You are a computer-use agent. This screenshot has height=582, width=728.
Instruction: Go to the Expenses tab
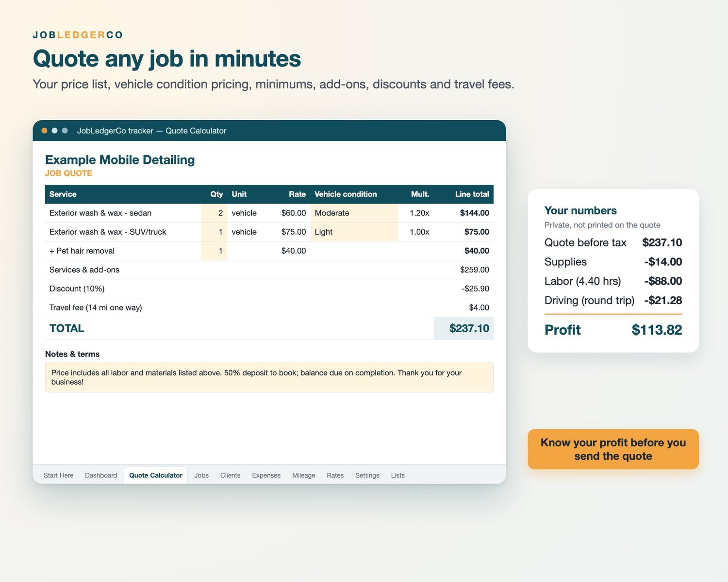coord(266,475)
